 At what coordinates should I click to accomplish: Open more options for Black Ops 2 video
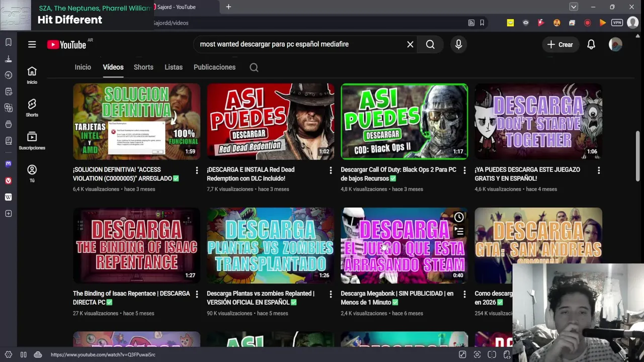(x=464, y=170)
